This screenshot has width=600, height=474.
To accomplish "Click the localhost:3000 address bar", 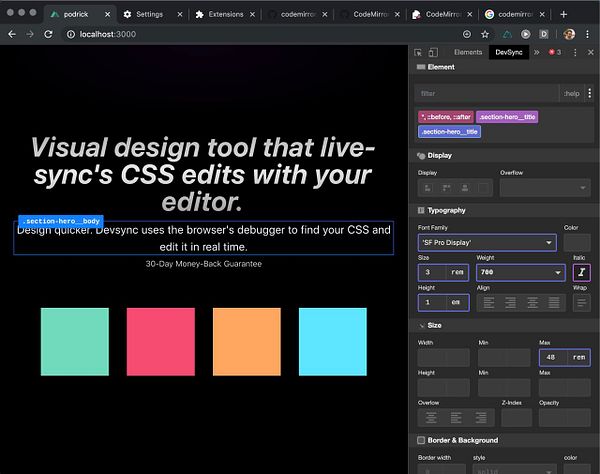I will point(260,34).
